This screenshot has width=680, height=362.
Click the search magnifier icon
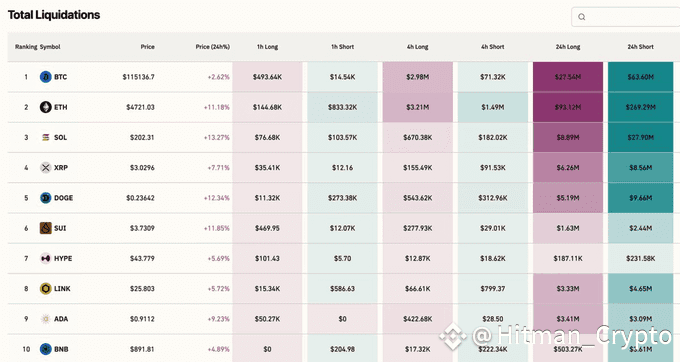click(582, 17)
